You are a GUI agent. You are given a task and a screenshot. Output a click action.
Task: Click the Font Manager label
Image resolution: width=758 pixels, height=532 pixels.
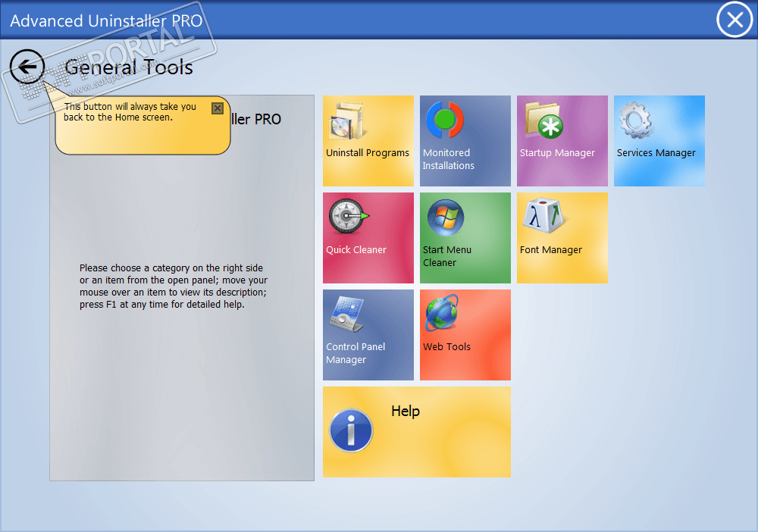tap(550, 250)
